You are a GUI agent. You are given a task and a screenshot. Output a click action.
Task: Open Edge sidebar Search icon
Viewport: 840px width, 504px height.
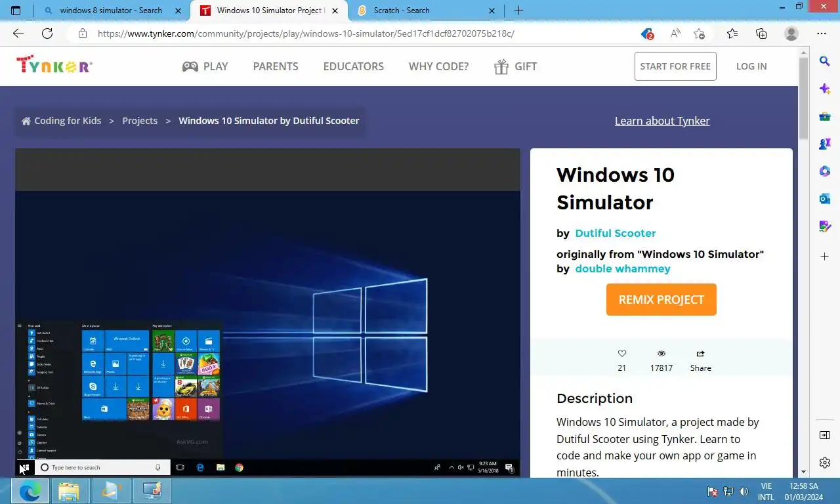(825, 61)
